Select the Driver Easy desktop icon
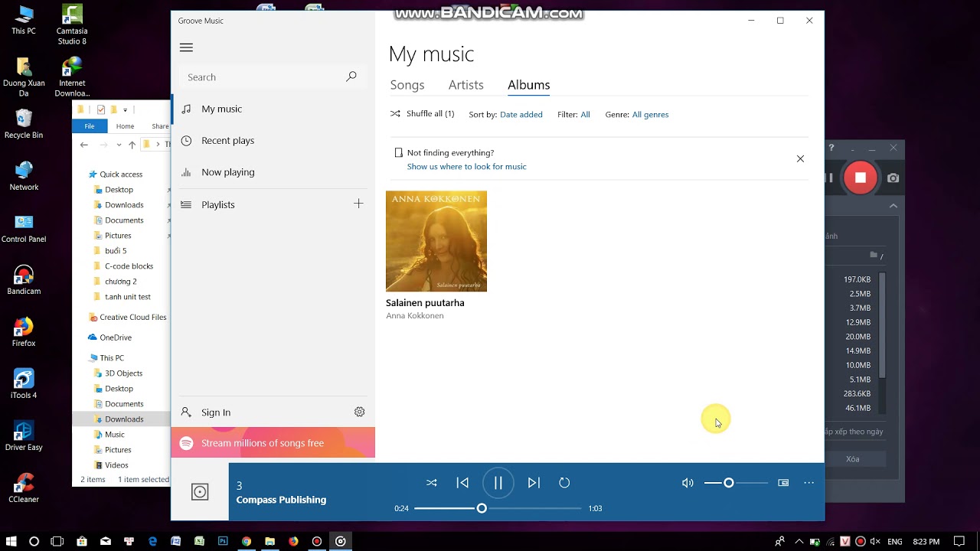980x551 pixels. coord(24,435)
